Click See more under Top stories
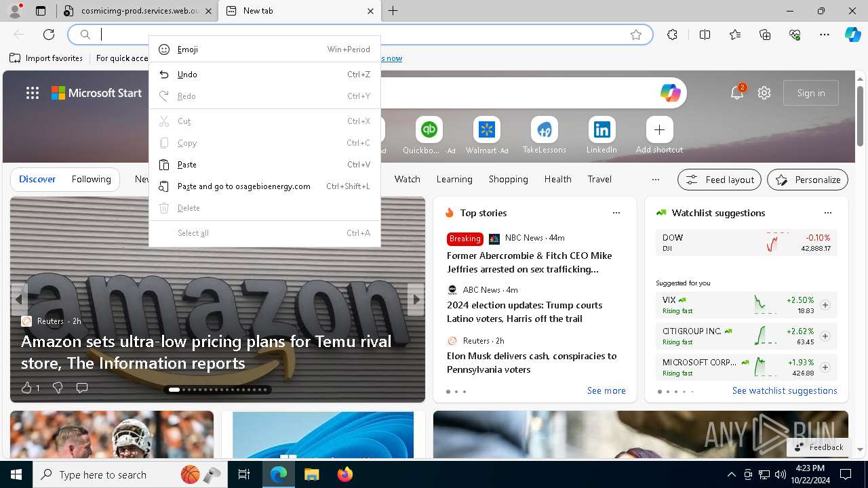 click(x=606, y=390)
